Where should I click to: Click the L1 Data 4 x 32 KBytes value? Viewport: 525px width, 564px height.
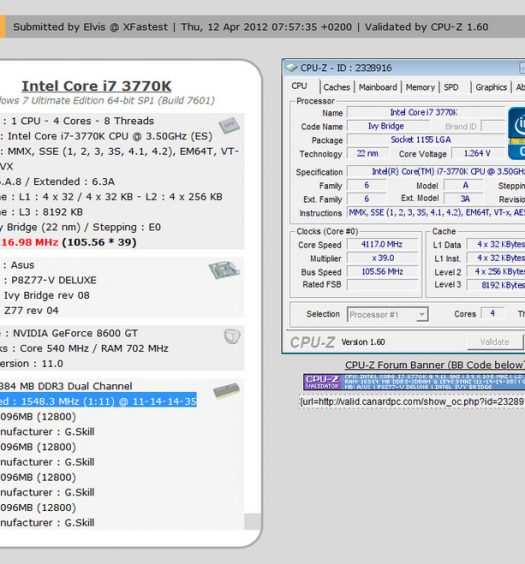496,244
